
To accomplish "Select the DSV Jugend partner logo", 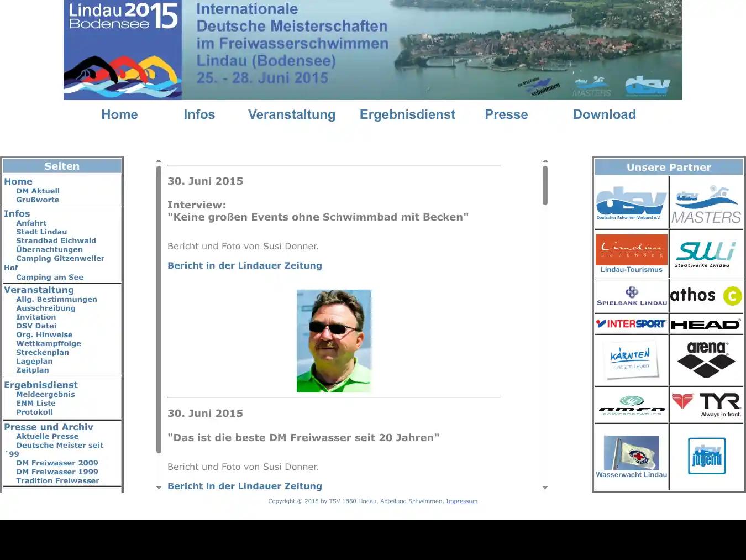I will point(706,456).
